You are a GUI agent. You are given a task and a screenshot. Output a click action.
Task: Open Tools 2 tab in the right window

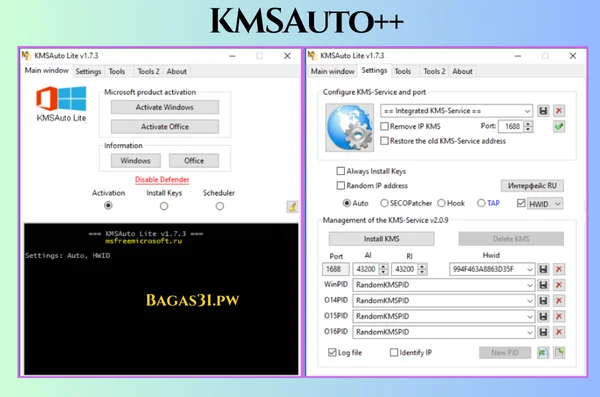tap(434, 72)
